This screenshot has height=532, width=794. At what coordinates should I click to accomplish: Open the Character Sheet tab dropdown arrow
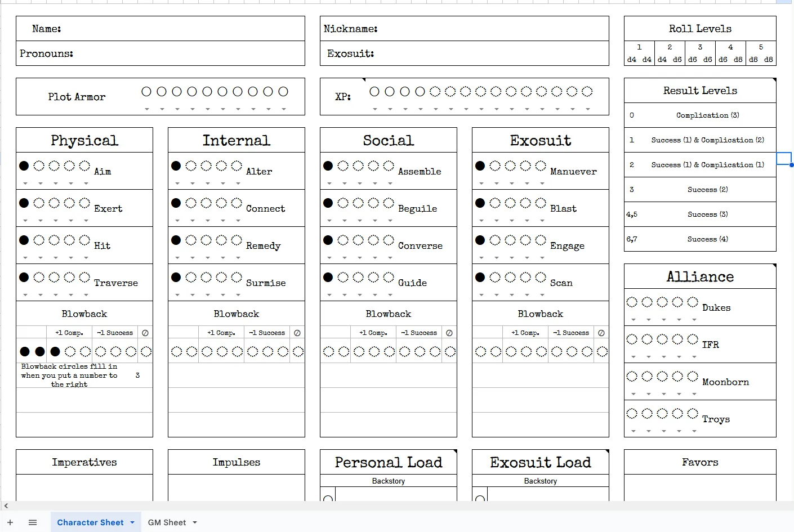132,522
